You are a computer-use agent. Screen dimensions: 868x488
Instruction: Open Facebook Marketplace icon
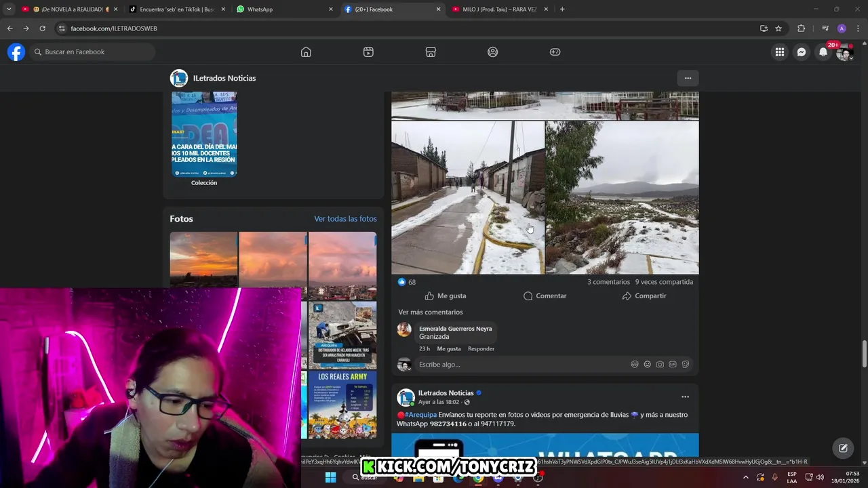[x=431, y=52]
